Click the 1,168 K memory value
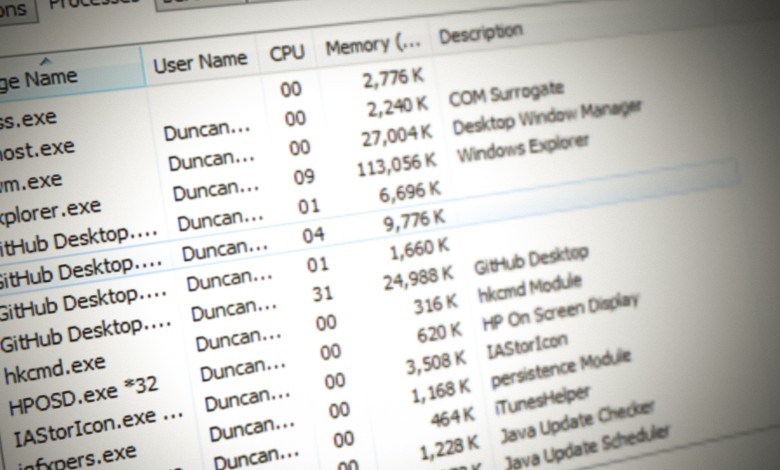 pos(441,391)
